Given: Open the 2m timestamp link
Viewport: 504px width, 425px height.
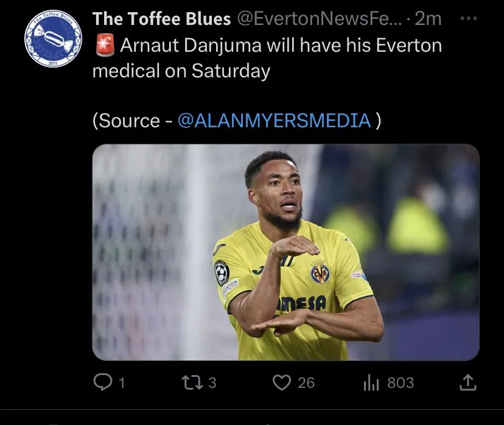Looking at the screenshot, I should (x=428, y=19).
